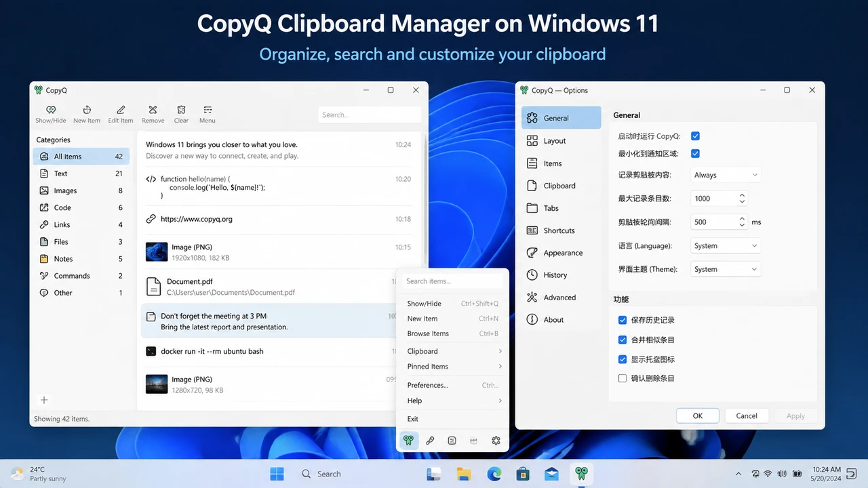Focus the Search... field in CopyQ main window
Screen dimensions: 868x488
(x=370, y=115)
